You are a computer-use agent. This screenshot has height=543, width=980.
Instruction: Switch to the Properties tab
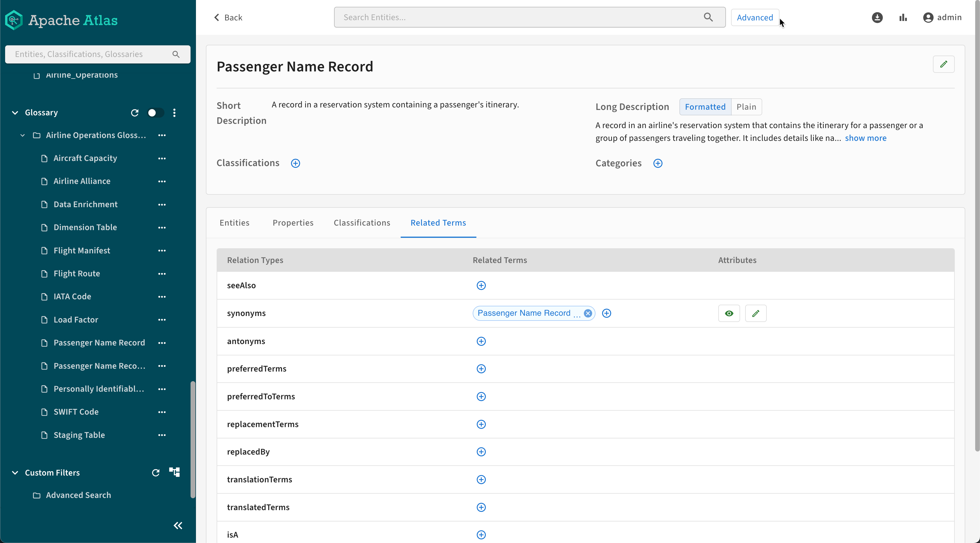pyautogui.click(x=293, y=223)
